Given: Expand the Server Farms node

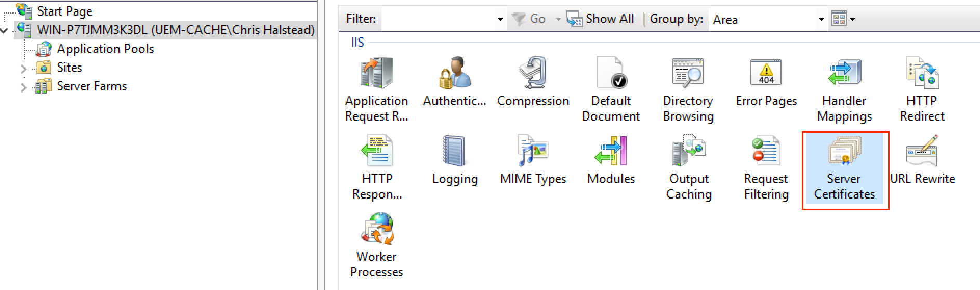Looking at the screenshot, I should pyautogui.click(x=23, y=87).
